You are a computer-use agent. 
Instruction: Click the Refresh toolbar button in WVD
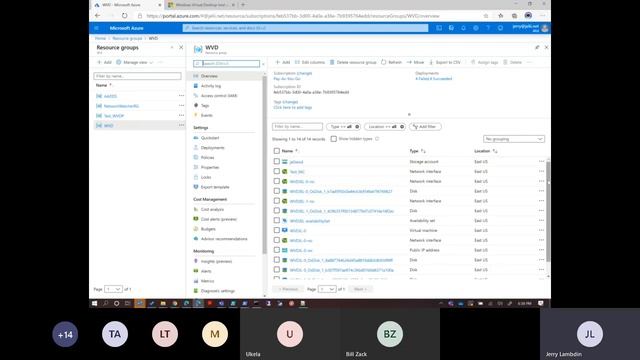(x=391, y=62)
